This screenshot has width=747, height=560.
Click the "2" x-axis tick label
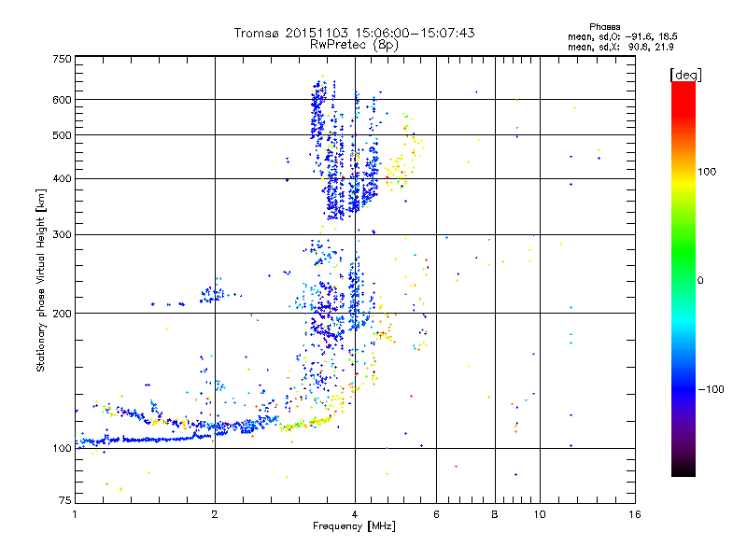click(215, 514)
